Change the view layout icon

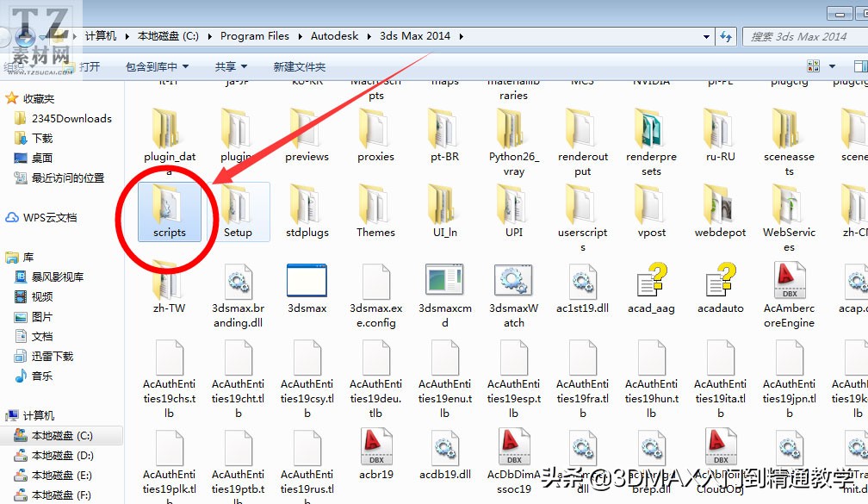tap(813, 66)
